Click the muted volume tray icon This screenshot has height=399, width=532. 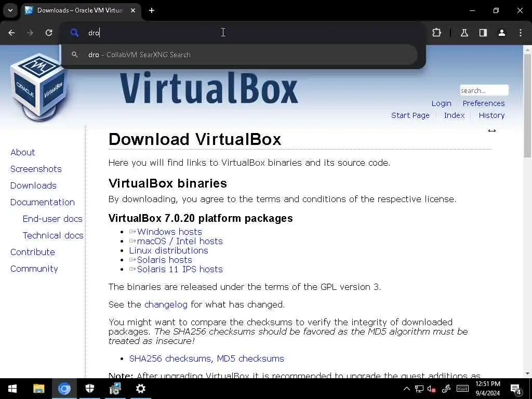[x=432, y=389]
